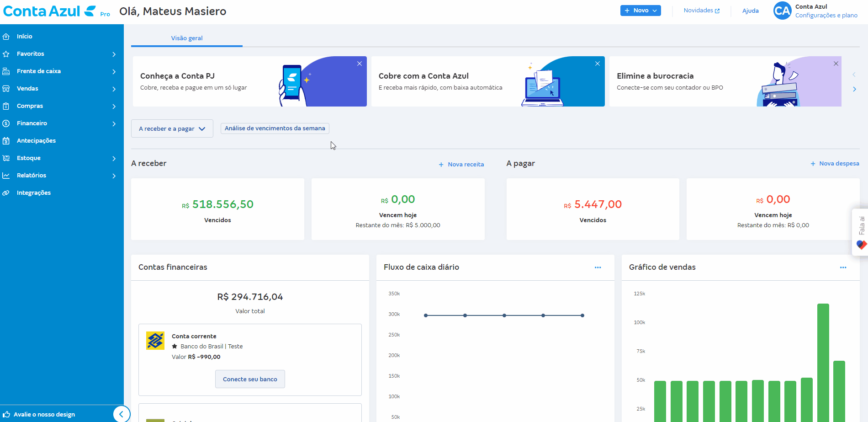Click Avalie o nosso design link

tap(44, 415)
